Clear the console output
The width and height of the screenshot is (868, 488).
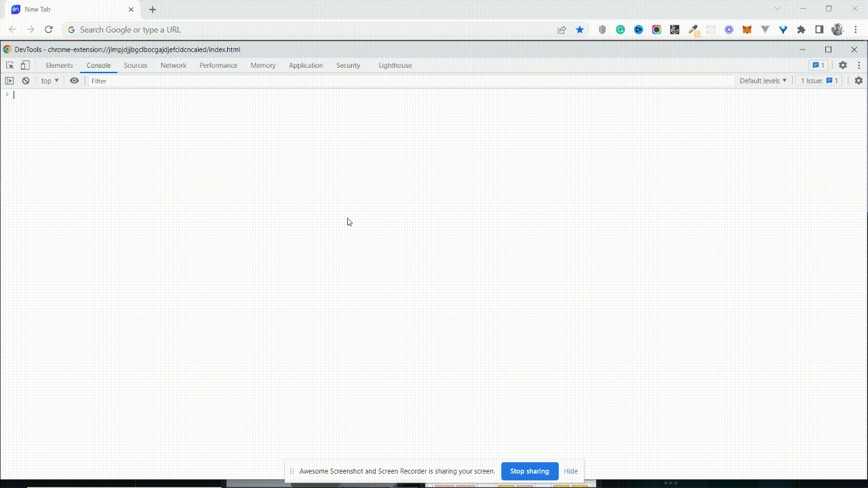25,81
